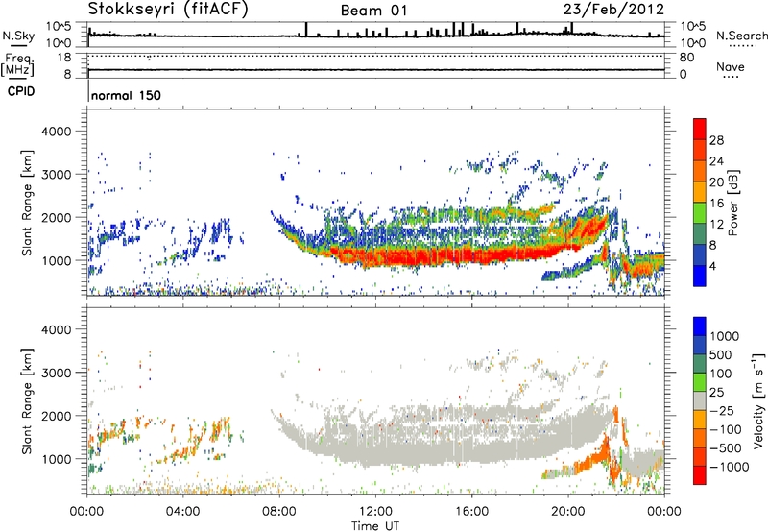Image resolution: width=768 pixels, height=532 pixels.
Task: Click the '16:00' time axis label
Action: click(x=471, y=512)
